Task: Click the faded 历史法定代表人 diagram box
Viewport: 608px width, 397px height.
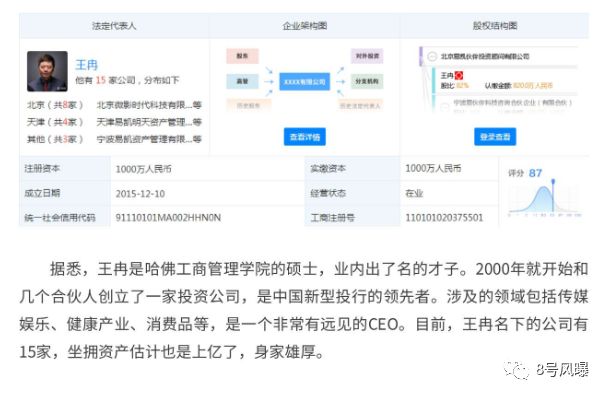Action: [x=361, y=105]
